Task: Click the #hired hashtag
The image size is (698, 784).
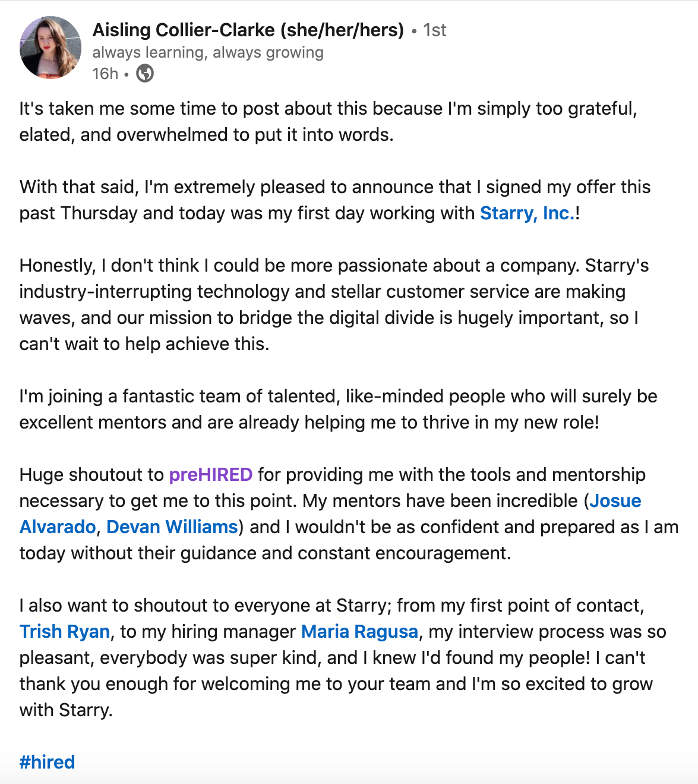Action: coord(48,763)
